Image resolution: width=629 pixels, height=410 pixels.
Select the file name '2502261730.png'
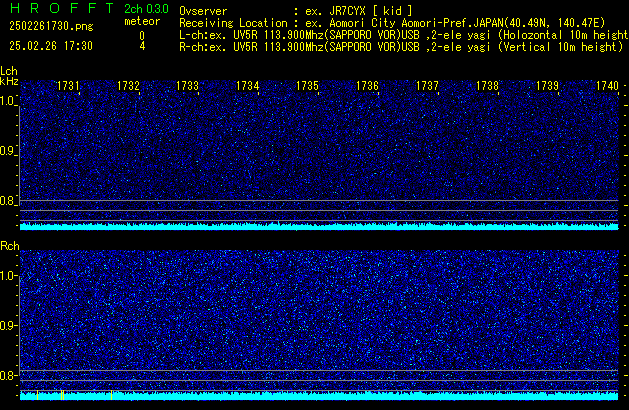[51, 26]
